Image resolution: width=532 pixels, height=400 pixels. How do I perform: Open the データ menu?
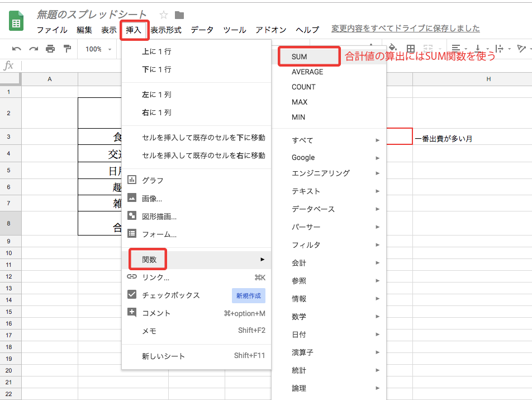click(202, 30)
